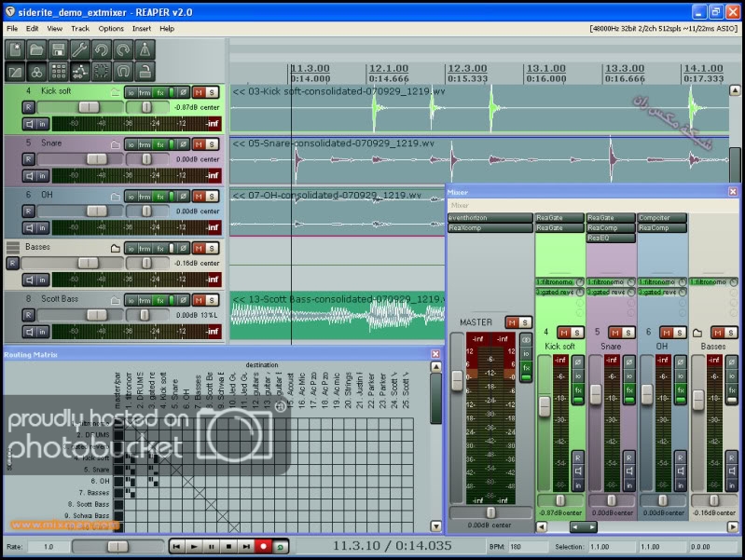Toggle the transport repeat loop button
The image size is (745, 560).
point(281,547)
